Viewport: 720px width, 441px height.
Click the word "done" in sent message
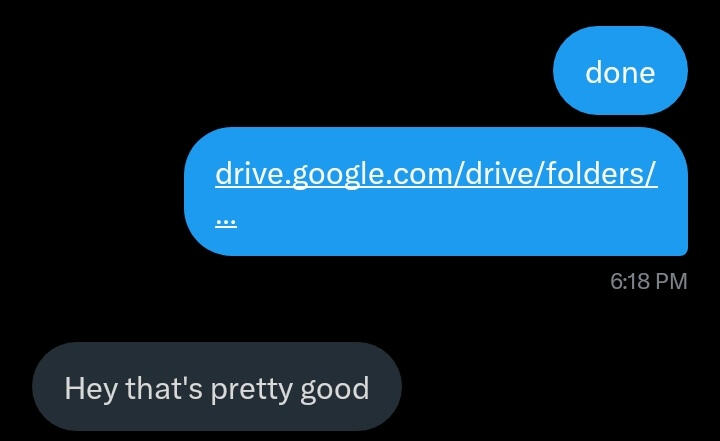620,73
